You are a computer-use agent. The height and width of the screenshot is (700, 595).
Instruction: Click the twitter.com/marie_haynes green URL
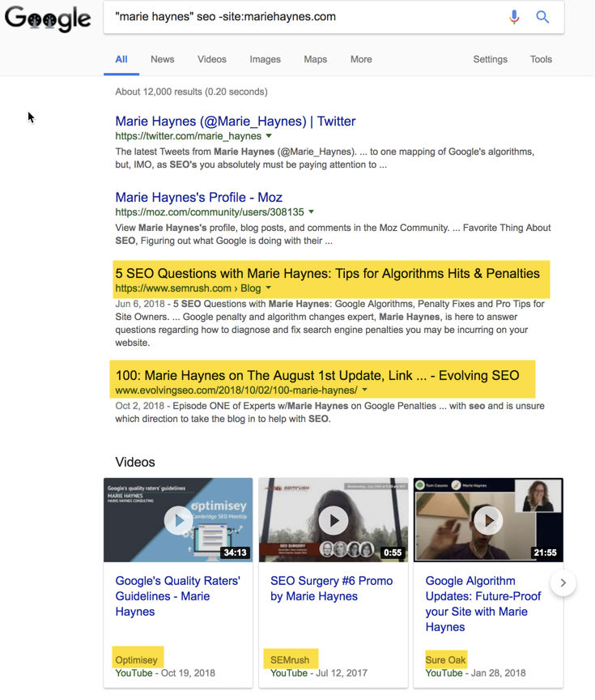coord(189,136)
